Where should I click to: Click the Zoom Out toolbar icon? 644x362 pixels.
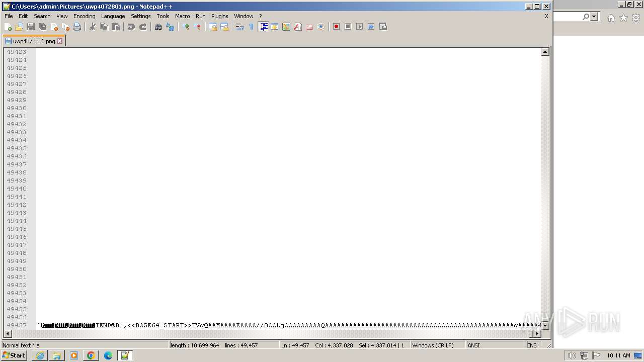tap(197, 27)
